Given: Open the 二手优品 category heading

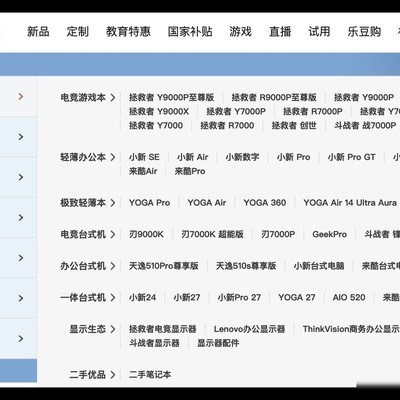Looking at the screenshot, I should coord(88,375).
